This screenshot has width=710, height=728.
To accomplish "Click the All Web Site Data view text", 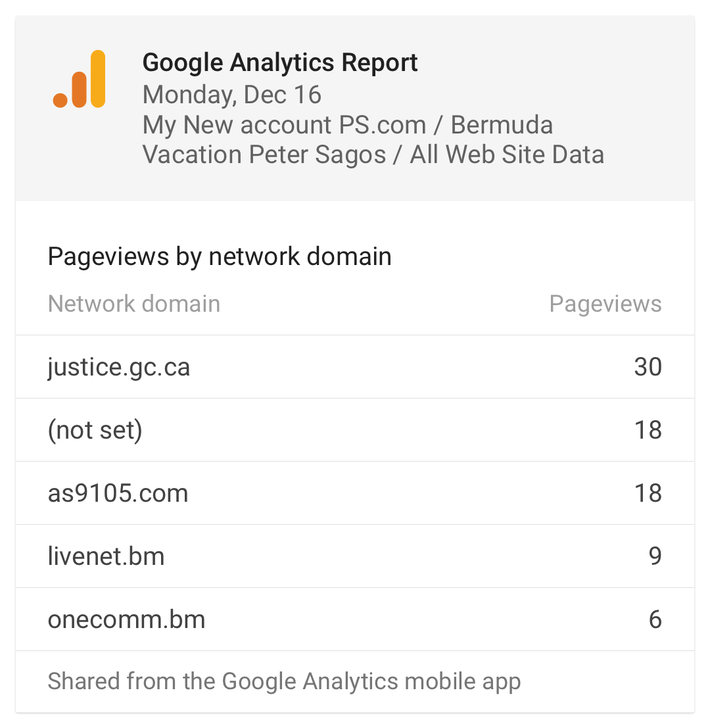I will click(x=507, y=155).
